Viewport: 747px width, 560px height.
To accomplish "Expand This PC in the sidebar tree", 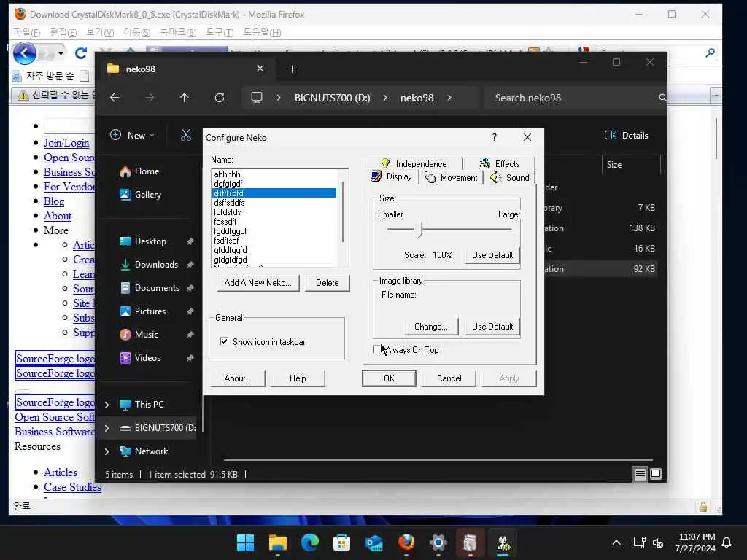I will pos(107,405).
